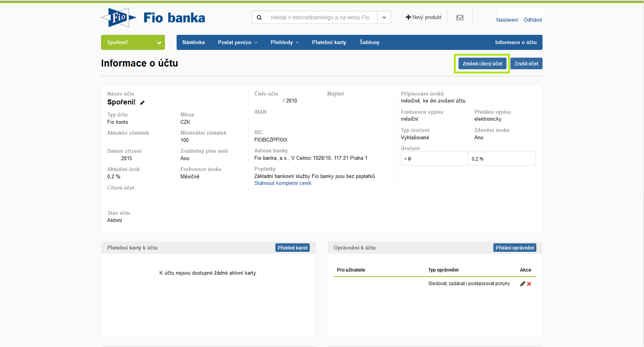Click 'K účtu nejsou dostupné žádné aktivní karty' message
Image resolution: width=644 pixels, height=347 pixels.
[x=208, y=273]
